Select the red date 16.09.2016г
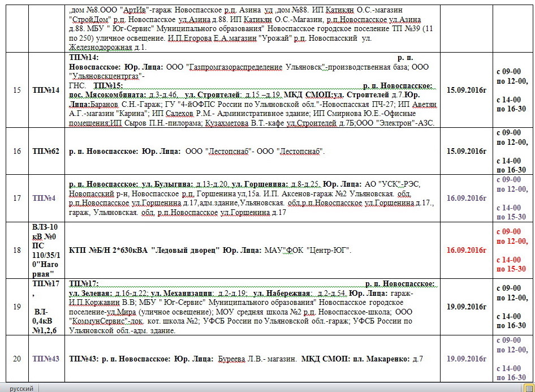The image size is (535, 392). pos(467,250)
